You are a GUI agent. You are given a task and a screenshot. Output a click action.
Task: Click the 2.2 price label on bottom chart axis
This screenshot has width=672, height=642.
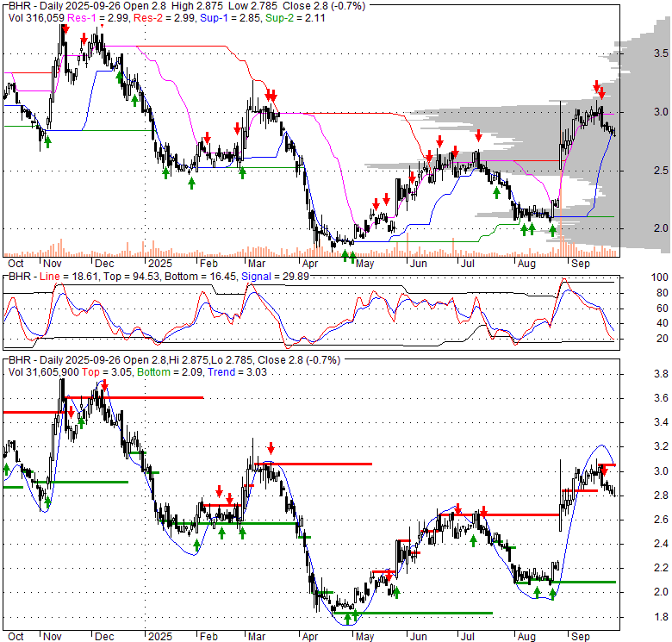[661, 568]
